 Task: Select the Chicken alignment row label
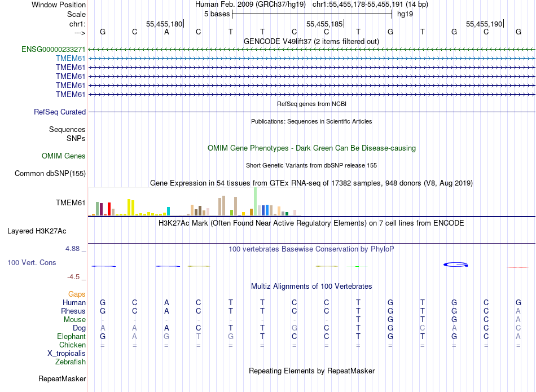pos(72,345)
